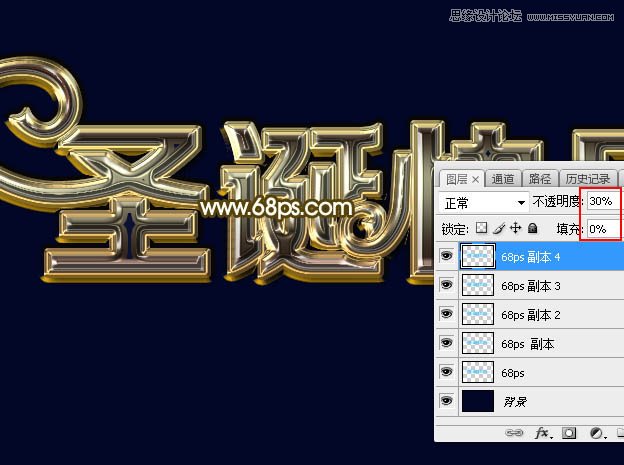Image resolution: width=624 pixels, height=465 pixels.
Task: Select thumbnail of 68ps 副本 4 layer
Action: [x=478, y=256]
